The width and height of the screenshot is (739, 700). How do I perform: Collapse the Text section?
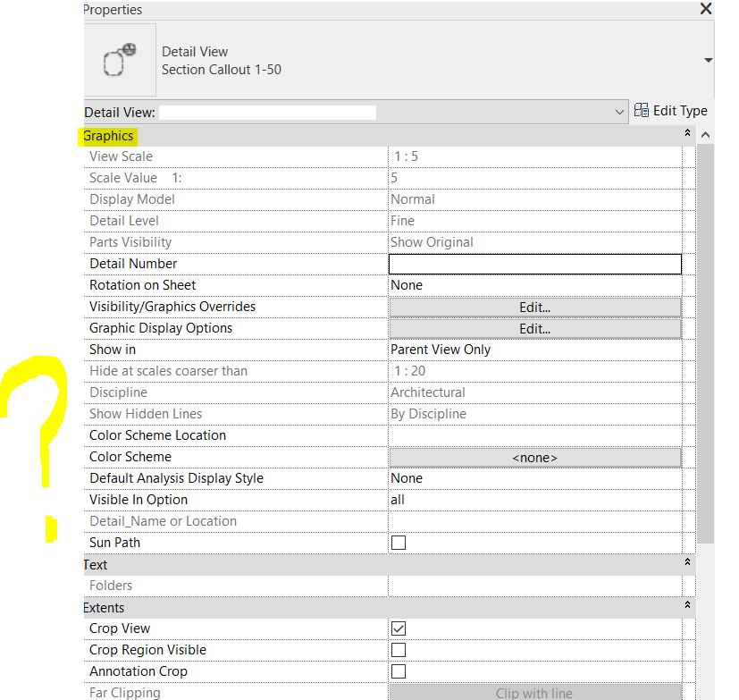point(687,561)
